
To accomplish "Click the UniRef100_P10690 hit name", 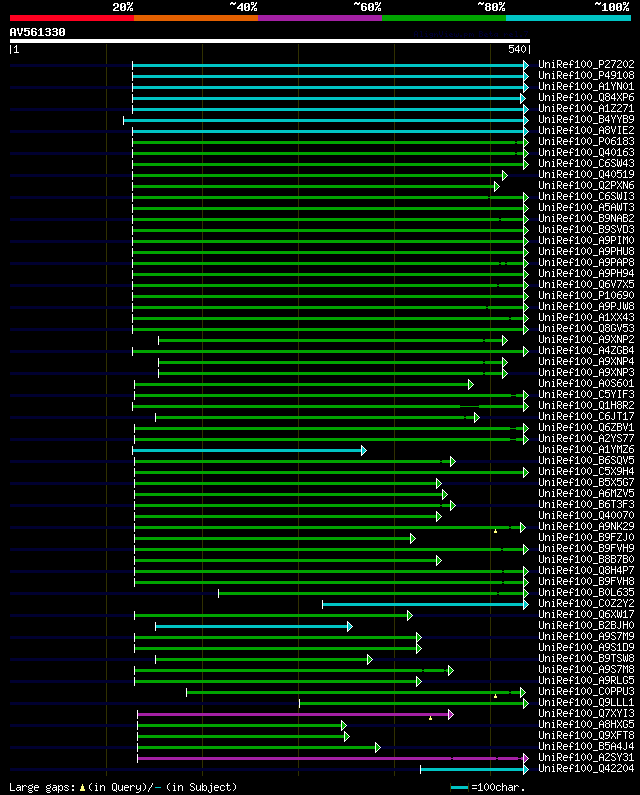I will (x=586, y=296).
